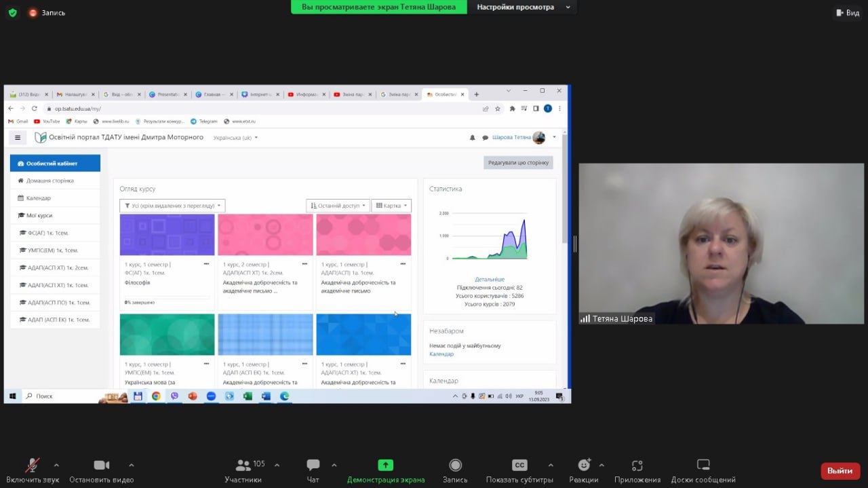Open Excel from the Windows taskbar
The image size is (868, 488).
(248, 396)
